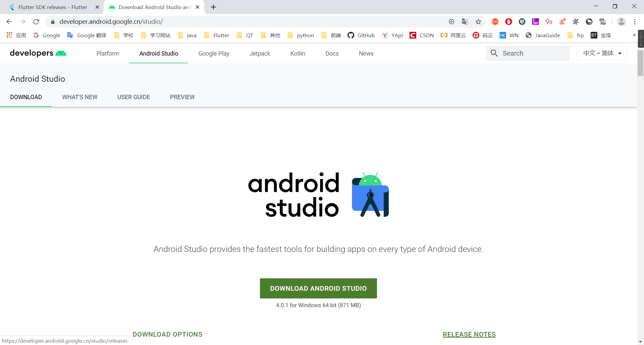The height and width of the screenshot is (345, 644).
Task: Open the 其他 bookmark folder
Action: [270, 35]
